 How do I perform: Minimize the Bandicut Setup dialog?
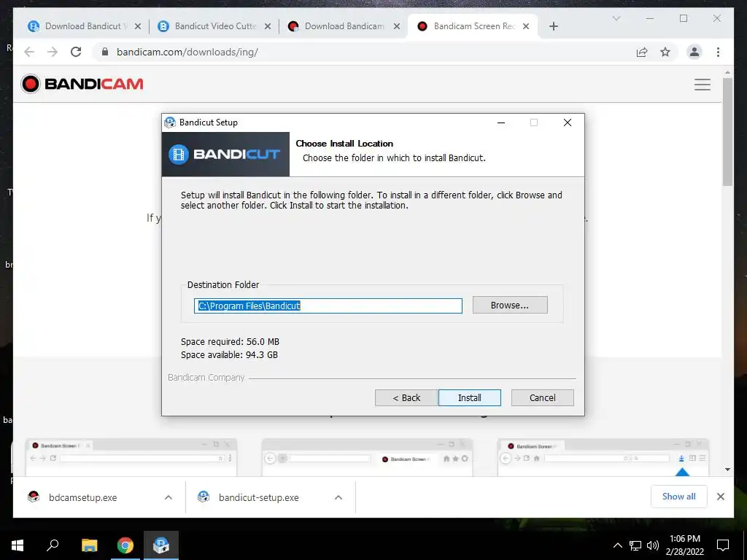(x=500, y=122)
